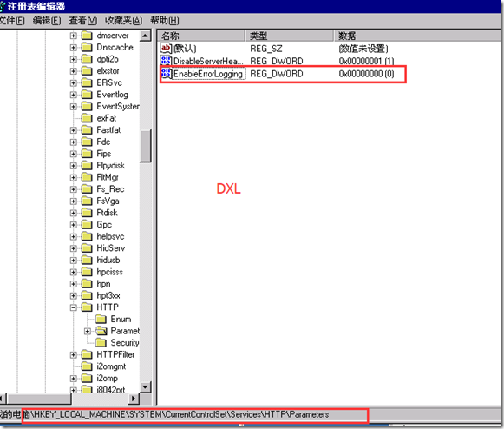
Task: Click the 0x00000001 (1) data cell
Action: [366, 61]
